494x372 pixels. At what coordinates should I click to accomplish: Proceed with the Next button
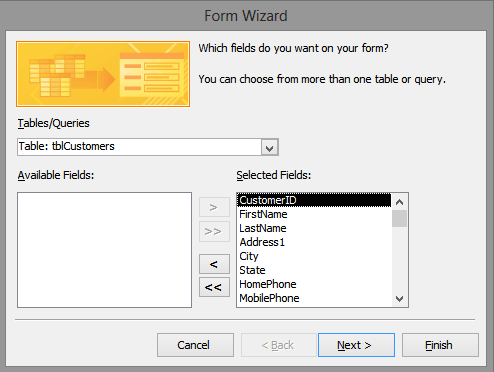[356, 345]
